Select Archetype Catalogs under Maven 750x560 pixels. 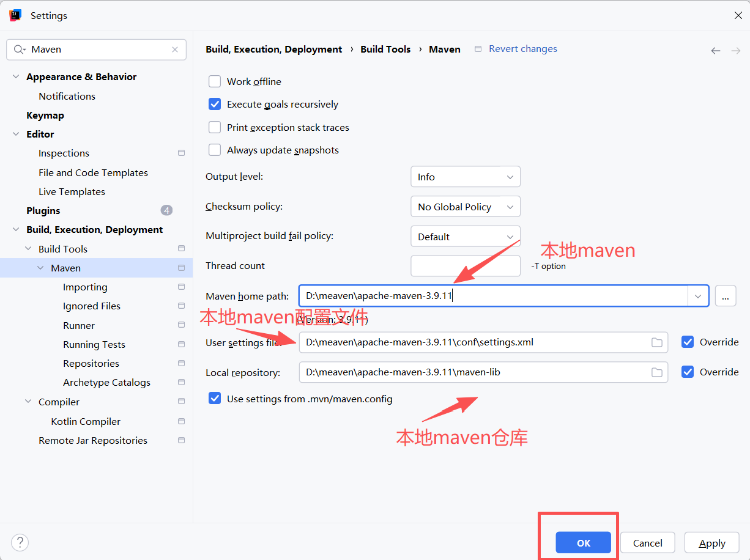click(x=106, y=382)
